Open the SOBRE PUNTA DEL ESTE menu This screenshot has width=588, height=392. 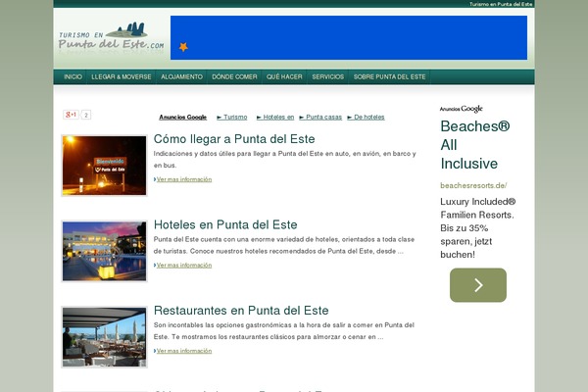click(x=389, y=76)
